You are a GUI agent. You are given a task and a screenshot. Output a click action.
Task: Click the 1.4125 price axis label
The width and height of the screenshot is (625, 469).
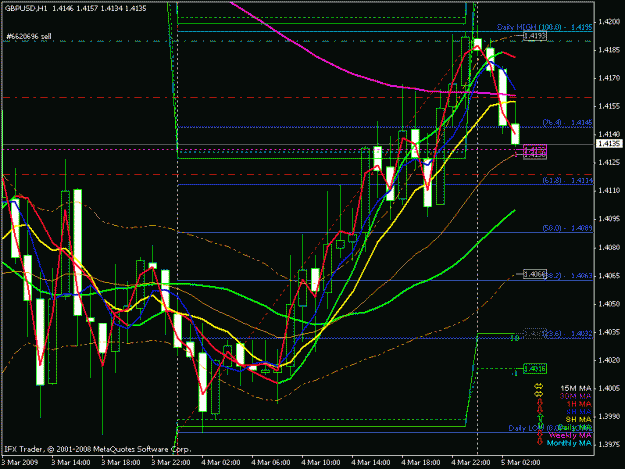coord(609,162)
